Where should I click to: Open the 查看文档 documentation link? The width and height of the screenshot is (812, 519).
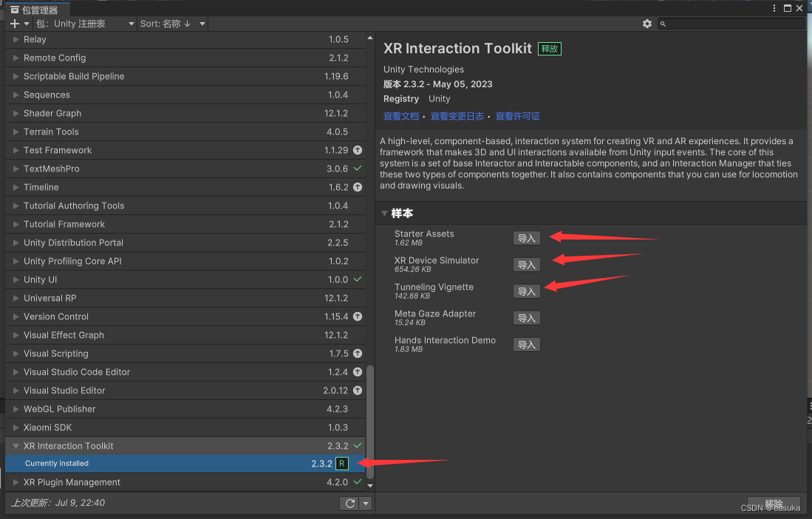pyautogui.click(x=400, y=116)
